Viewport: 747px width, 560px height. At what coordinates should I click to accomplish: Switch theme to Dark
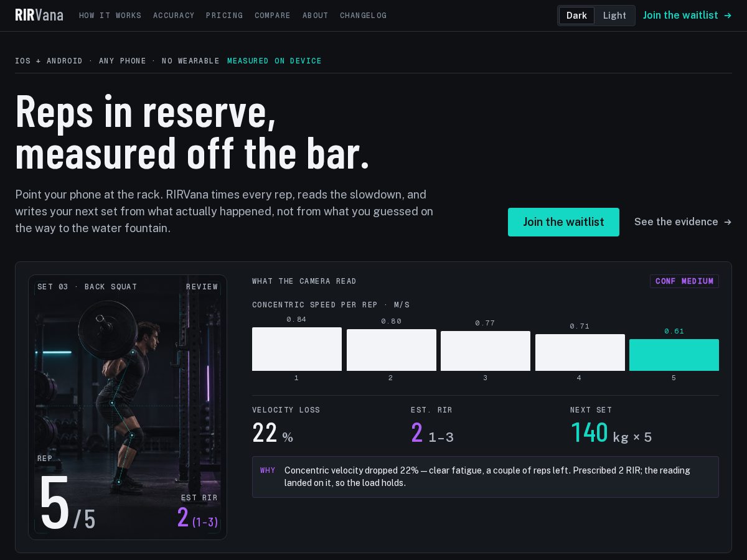[x=576, y=16]
